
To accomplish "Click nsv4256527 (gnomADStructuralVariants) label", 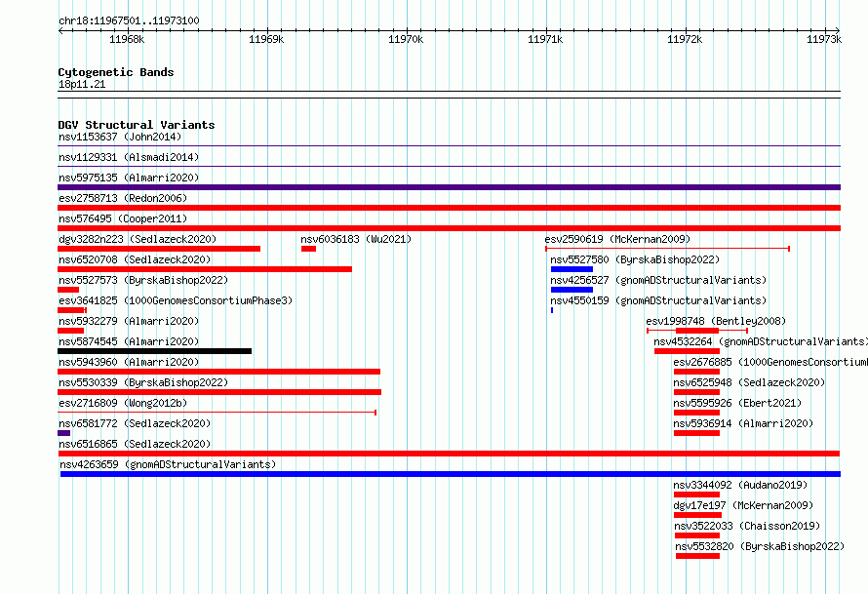I will pyautogui.click(x=658, y=280).
